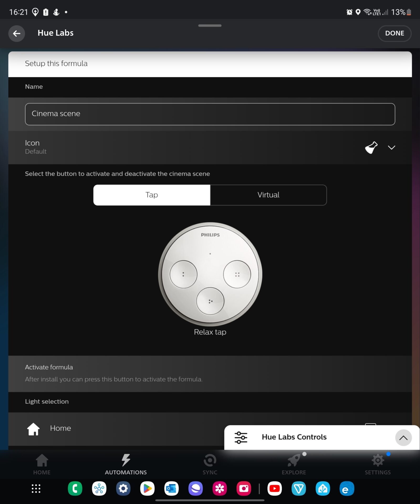Go to the Home tab
Image resolution: width=420 pixels, height=504 pixels.
pyautogui.click(x=42, y=464)
